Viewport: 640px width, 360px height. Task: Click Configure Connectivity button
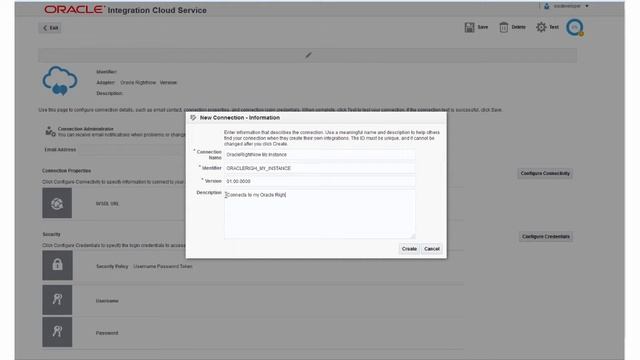545,173
